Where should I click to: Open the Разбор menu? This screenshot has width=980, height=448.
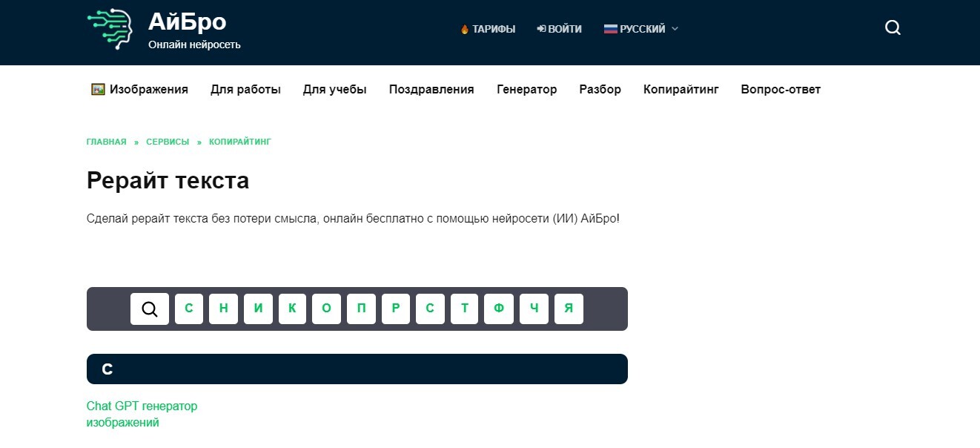coord(600,90)
